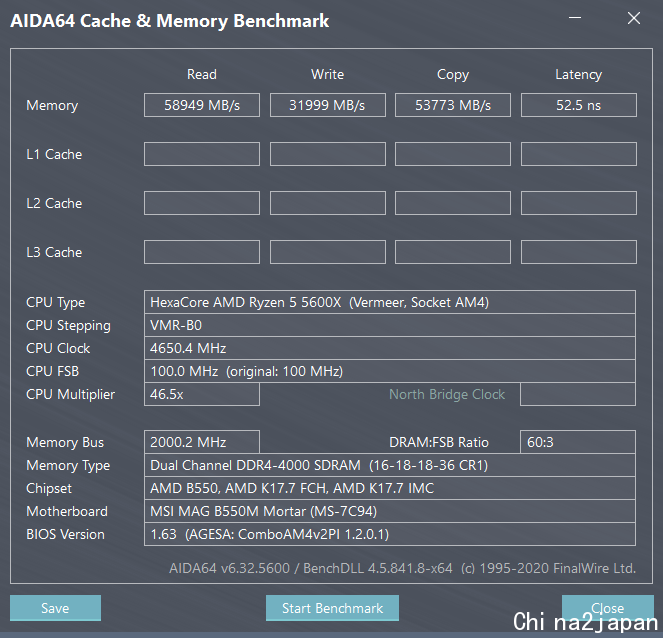Image resolution: width=663 pixels, height=638 pixels.
Task: Click the empty L3 Cache Copy field
Action: point(453,252)
